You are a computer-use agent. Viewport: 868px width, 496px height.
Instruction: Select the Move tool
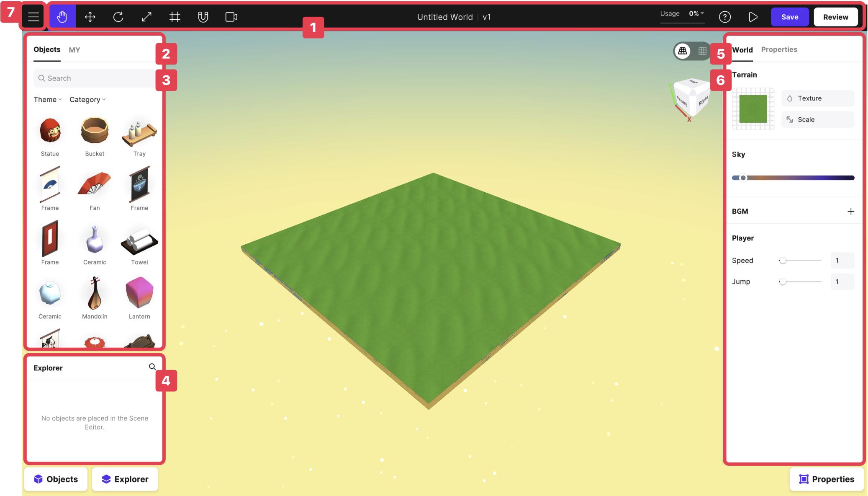[90, 16]
